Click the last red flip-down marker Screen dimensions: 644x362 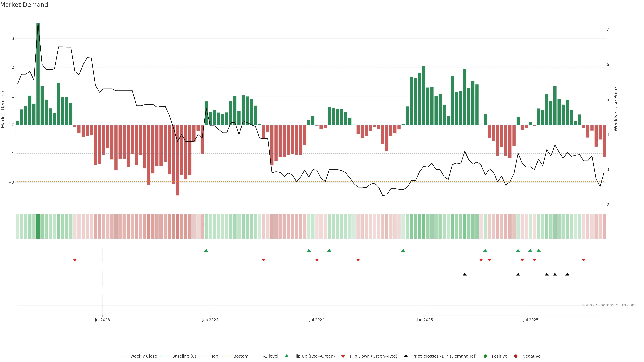click(584, 260)
